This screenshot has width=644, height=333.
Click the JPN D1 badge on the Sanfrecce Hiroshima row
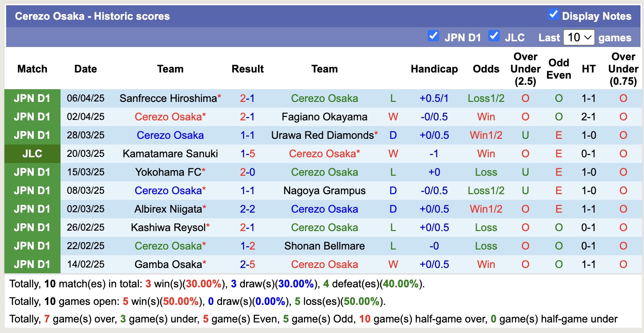[32, 98]
